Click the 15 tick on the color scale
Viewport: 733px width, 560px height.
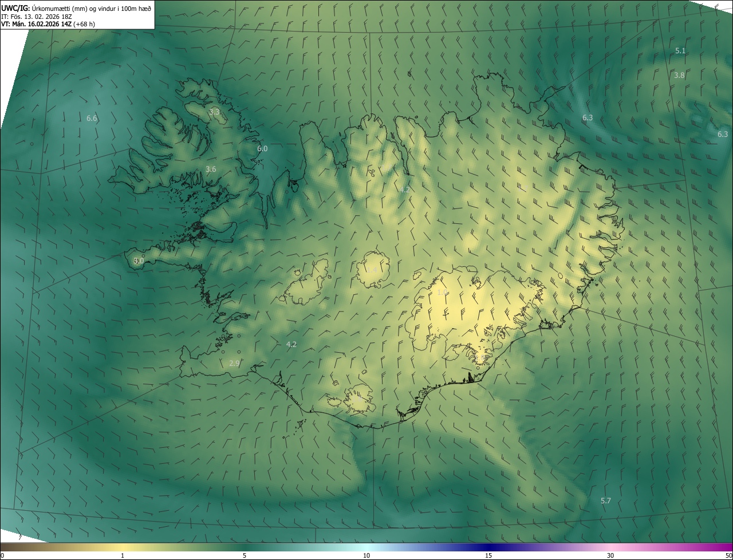(x=488, y=555)
